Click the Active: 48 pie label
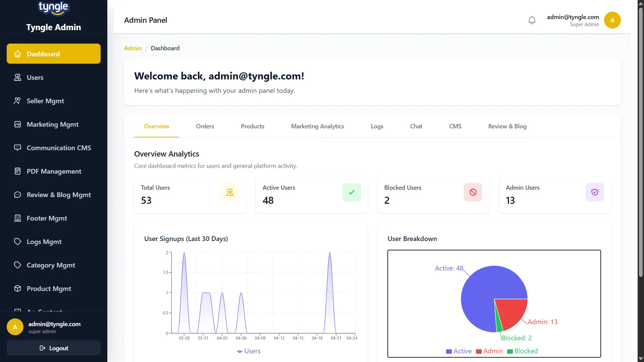The image size is (644, 362). pyautogui.click(x=449, y=268)
